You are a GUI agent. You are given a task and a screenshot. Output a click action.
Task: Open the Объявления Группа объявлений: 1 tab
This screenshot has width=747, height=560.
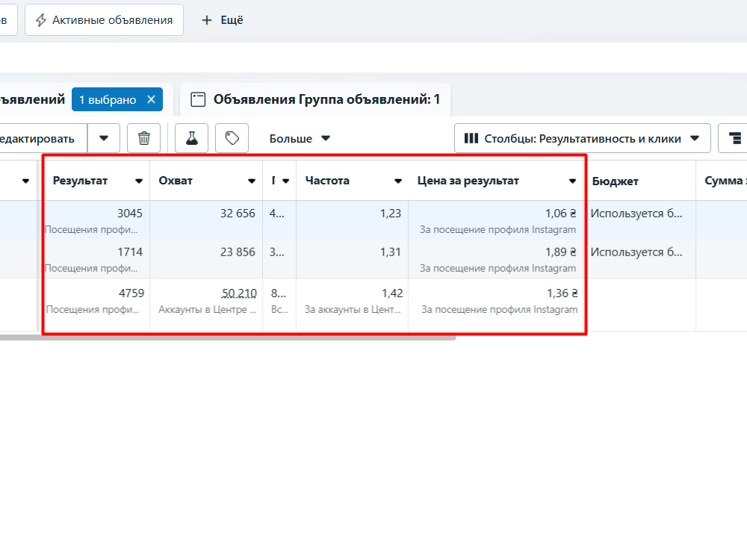tap(315, 99)
